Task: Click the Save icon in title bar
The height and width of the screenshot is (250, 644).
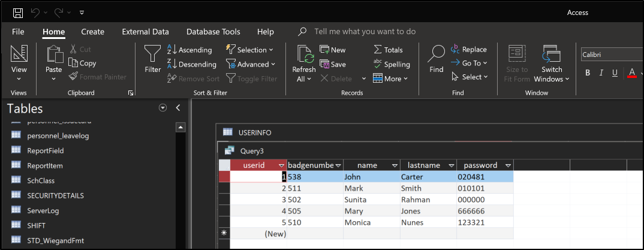Action: coord(19,13)
